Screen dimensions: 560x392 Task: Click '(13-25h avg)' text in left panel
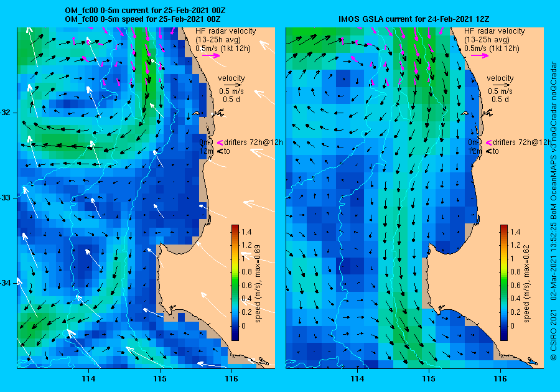tap(218, 40)
